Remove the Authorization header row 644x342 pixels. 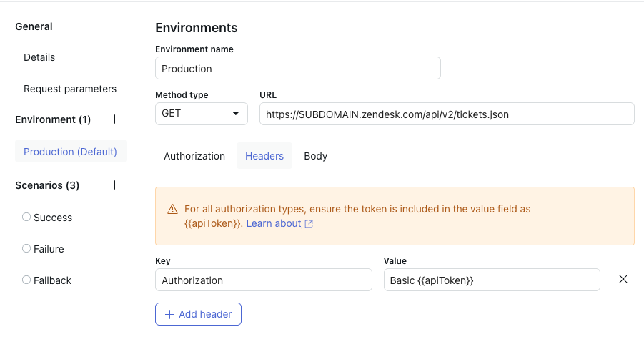pyautogui.click(x=623, y=280)
